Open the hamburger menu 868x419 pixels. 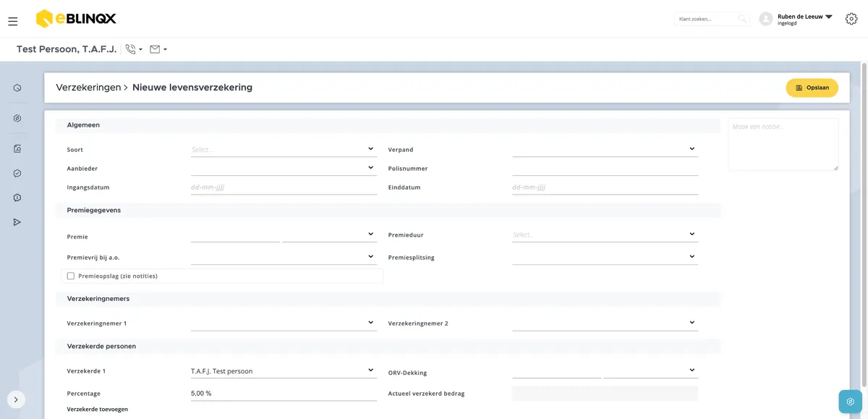point(13,22)
